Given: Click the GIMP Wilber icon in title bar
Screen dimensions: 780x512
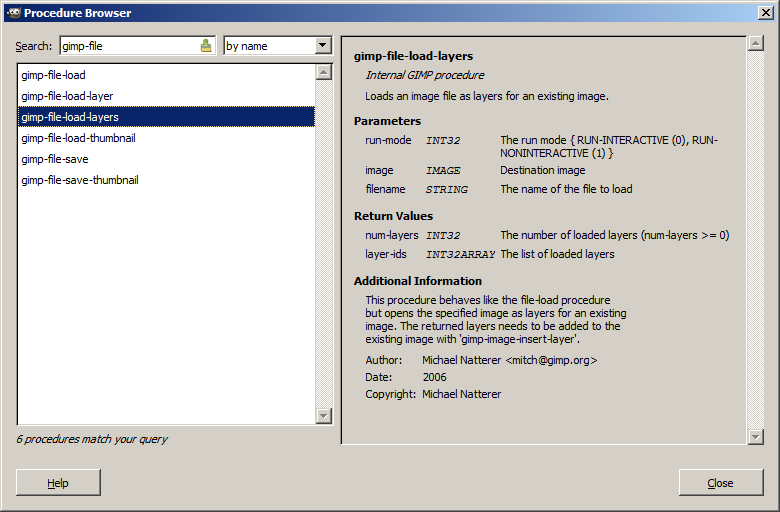Looking at the screenshot, I should [x=14, y=13].
